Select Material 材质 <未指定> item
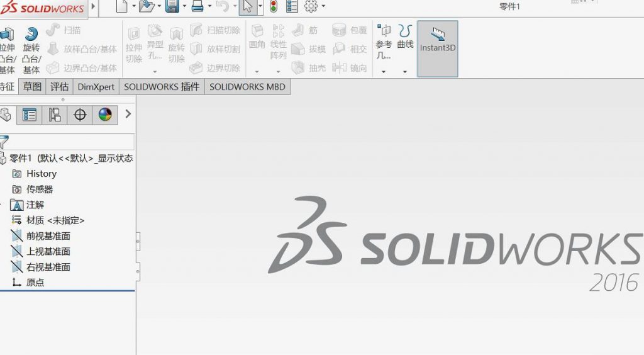Image resolution: width=644 pixels, height=355 pixels. coord(48,221)
